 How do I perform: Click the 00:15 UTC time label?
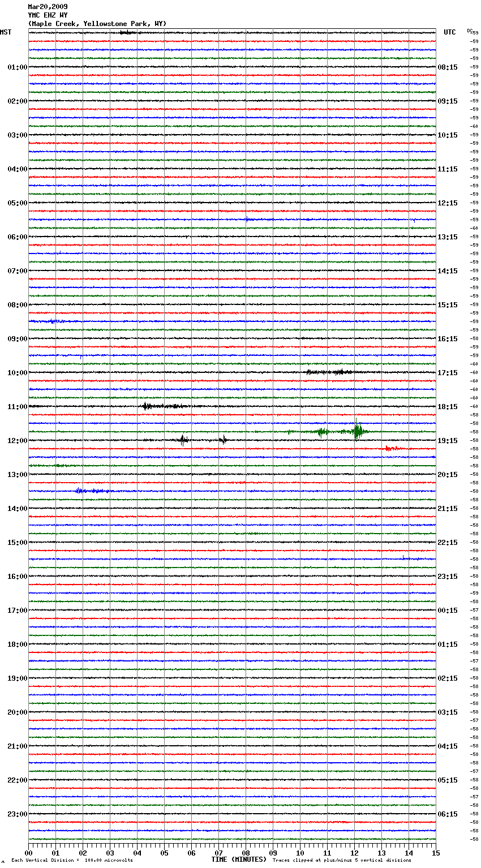point(448,611)
